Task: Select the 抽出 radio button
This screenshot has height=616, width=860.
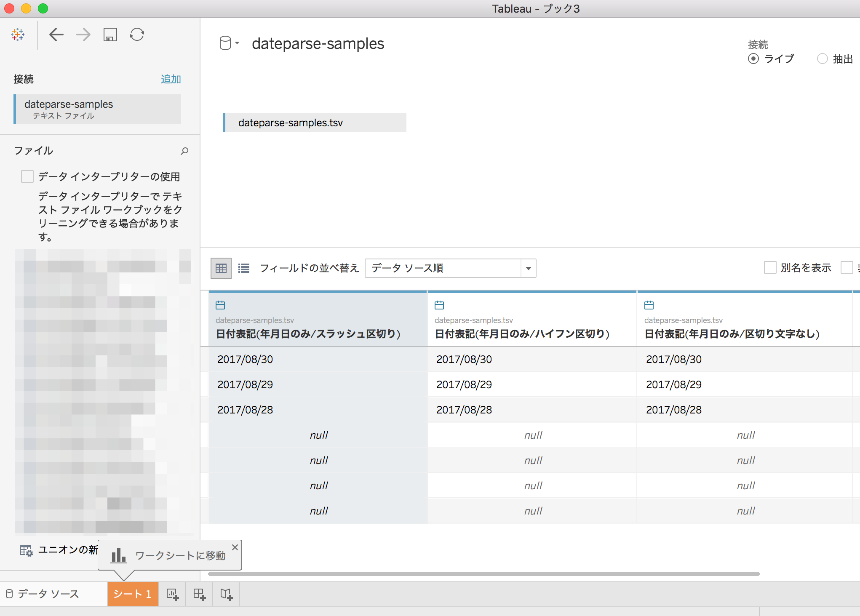Action: tap(822, 59)
